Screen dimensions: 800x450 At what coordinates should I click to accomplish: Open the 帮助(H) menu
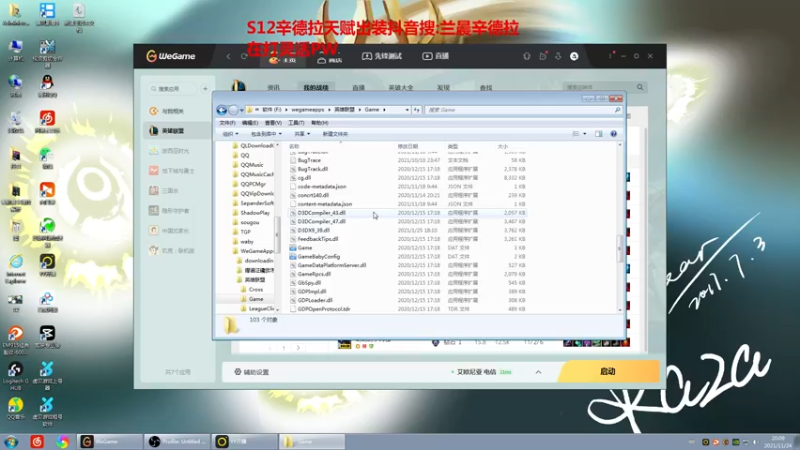pos(319,123)
